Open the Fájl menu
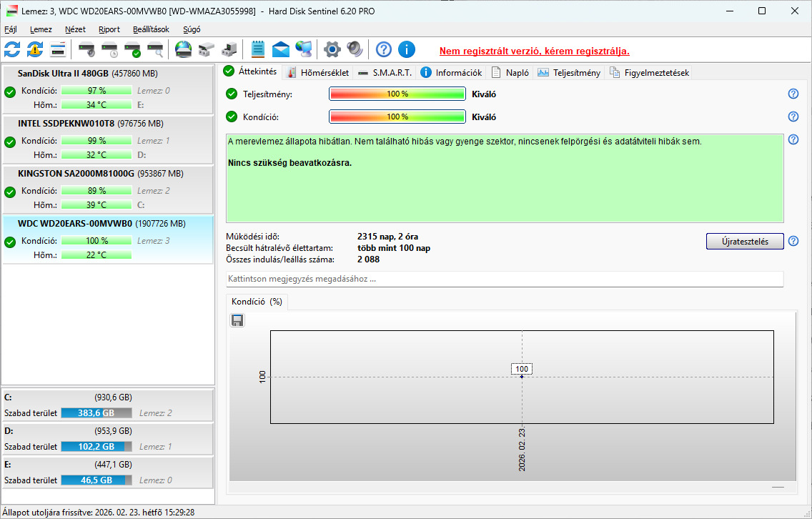Screen dimensions: 812x519 point(10,29)
